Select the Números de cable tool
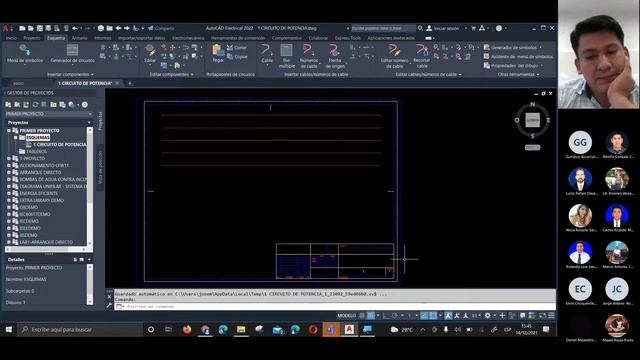 click(x=309, y=56)
